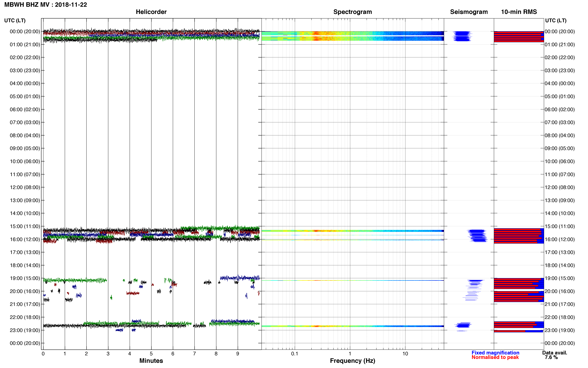This screenshot has height=368, width=588.
Task: Click the RMS bars in the 15:00 hour
Action: [519, 236]
